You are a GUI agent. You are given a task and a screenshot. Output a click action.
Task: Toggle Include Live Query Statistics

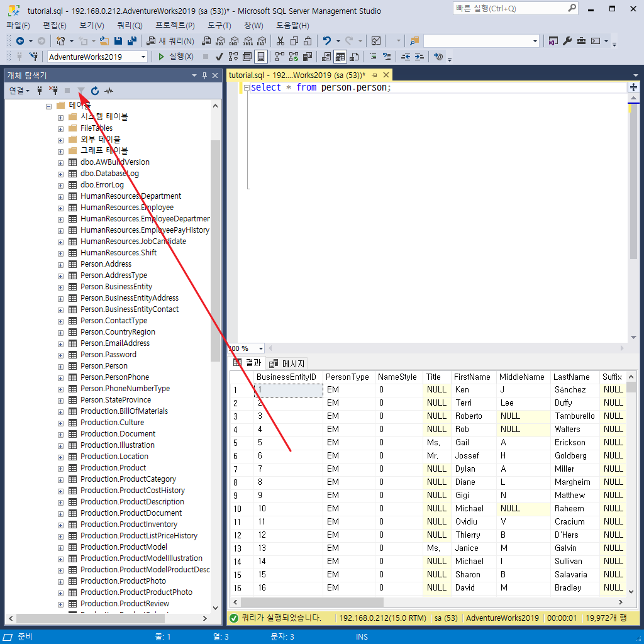click(294, 56)
